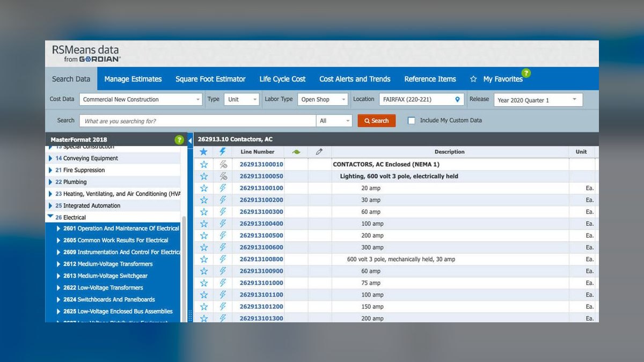Screen dimensions: 644x362
Task: Click lightning bolt for line 262913100100
Action: pos(223,188)
